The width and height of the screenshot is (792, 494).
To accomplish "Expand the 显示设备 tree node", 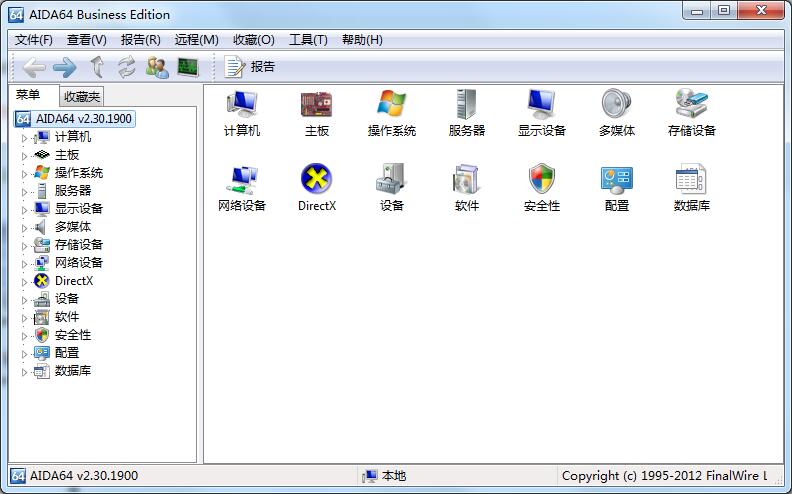I will pyautogui.click(x=24, y=210).
